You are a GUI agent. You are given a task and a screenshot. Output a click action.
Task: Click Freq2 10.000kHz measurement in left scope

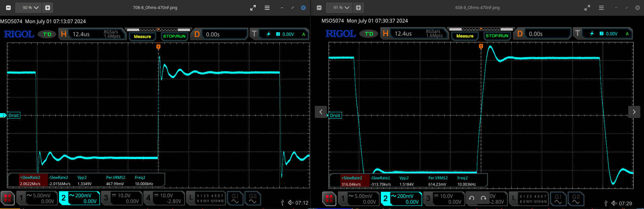(144, 180)
